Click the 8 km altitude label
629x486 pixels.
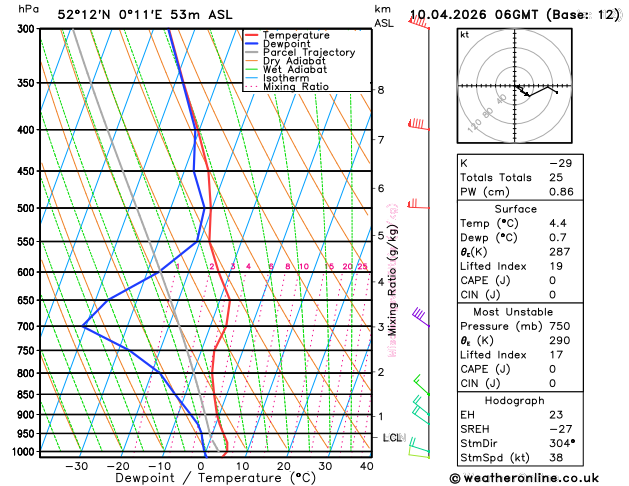point(381,90)
